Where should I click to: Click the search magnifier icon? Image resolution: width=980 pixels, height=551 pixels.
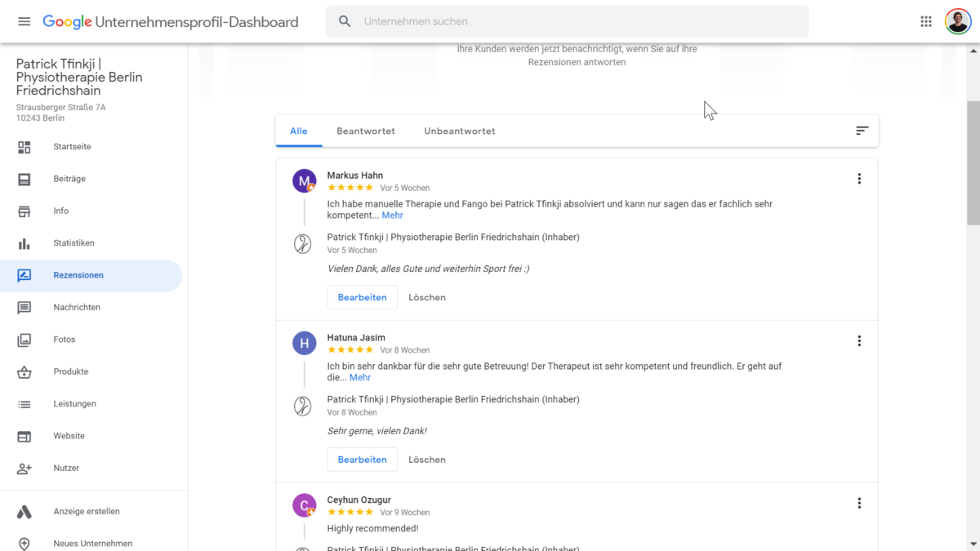[x=345, y=22]
